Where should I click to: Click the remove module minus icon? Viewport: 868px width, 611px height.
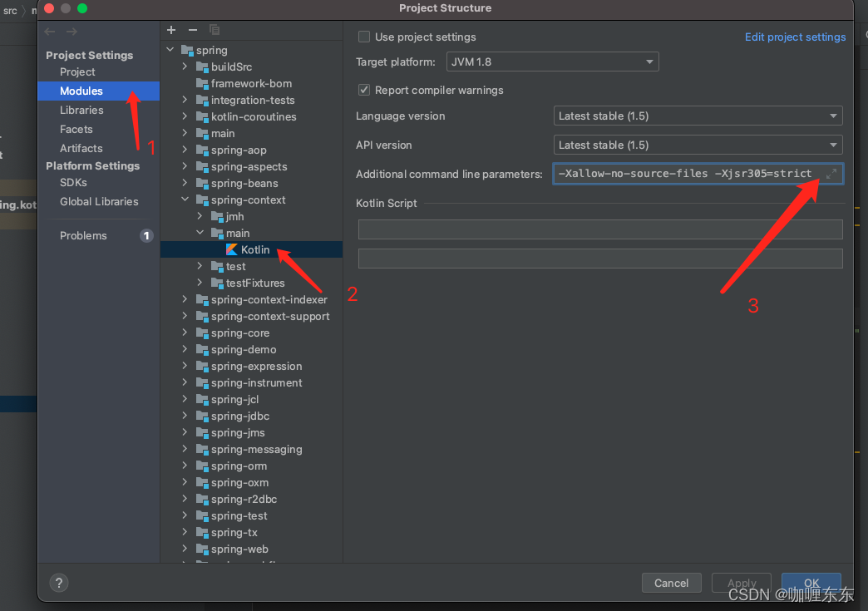[x=192, y=29]
